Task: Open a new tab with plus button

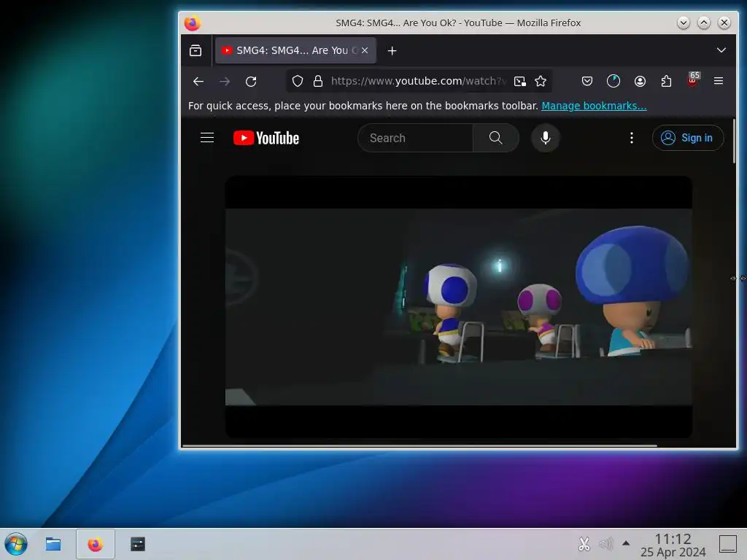Action: [x=392, y=50]
